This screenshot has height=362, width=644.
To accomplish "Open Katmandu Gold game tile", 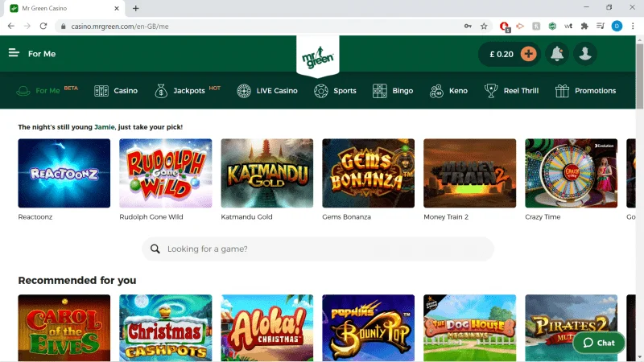I will pyautogui.click(x=267, y=173).
